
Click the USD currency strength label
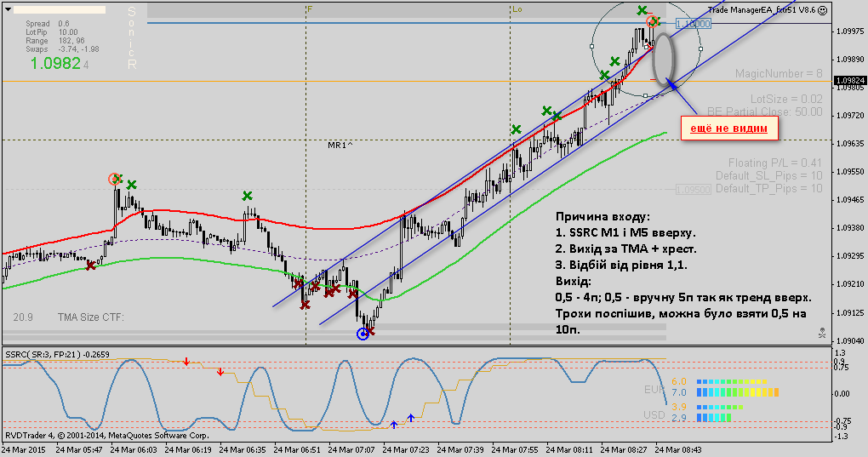pyautogui.click(x=654, y=414)
